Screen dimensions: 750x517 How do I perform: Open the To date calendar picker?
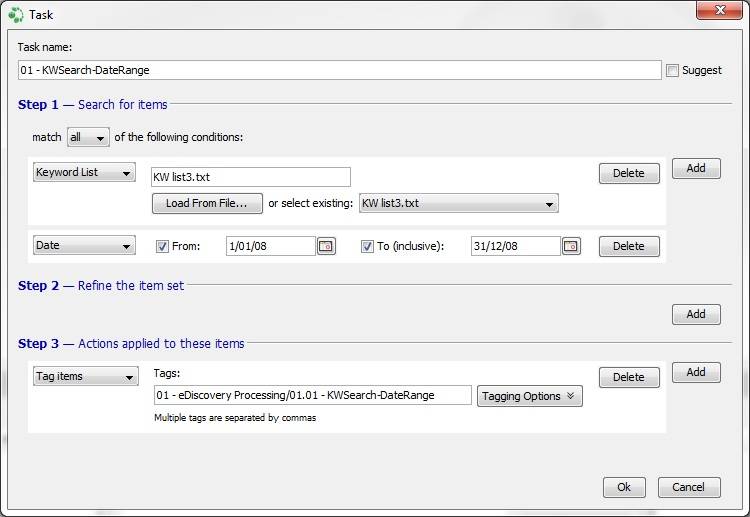coord(571,246)
